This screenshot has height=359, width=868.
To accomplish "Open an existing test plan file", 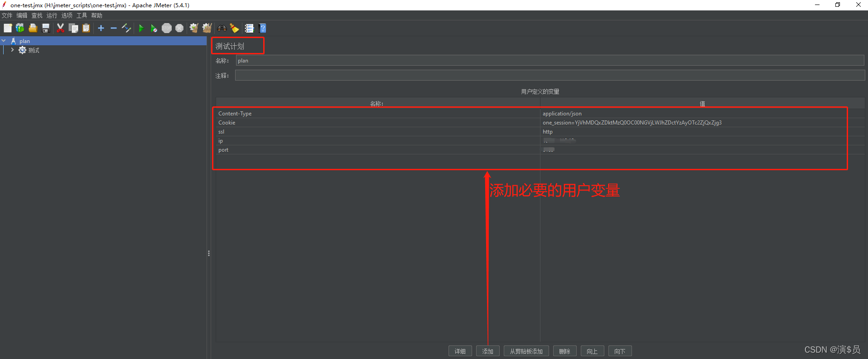I will (33, 28).
